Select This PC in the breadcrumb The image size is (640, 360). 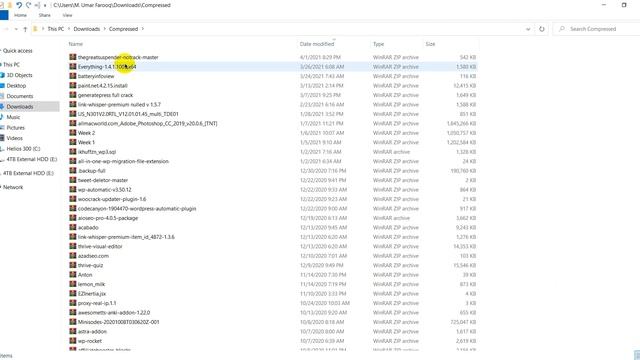[56, 29]
